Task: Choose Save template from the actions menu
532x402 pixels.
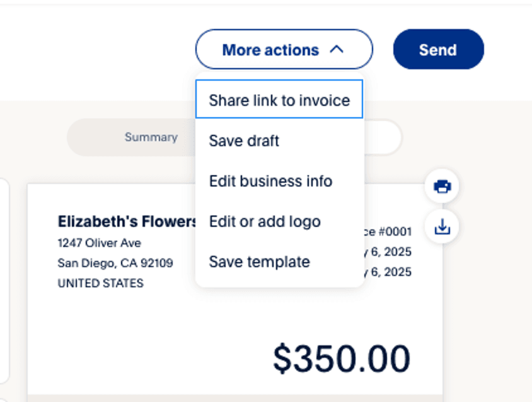Action: (258, 261)
